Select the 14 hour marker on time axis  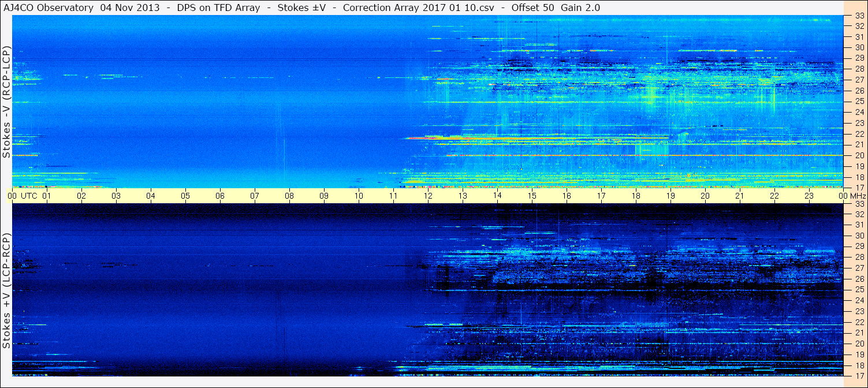[497, 196]
